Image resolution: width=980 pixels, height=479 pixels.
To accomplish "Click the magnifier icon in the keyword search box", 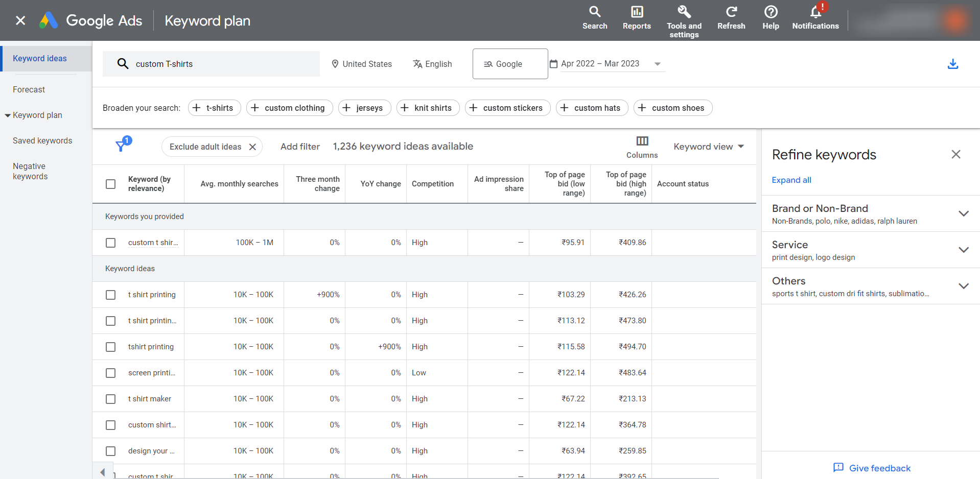I will pos(123,64).
